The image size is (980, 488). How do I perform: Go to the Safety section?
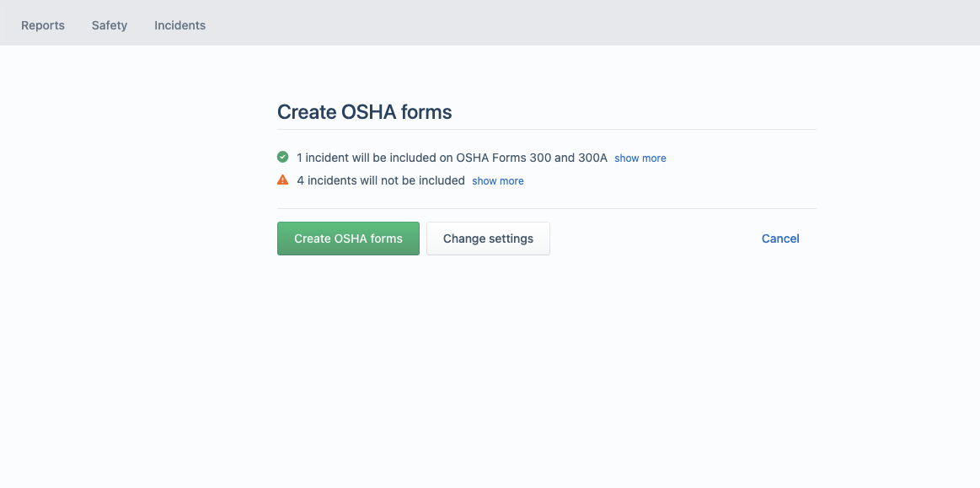[110, 25]
